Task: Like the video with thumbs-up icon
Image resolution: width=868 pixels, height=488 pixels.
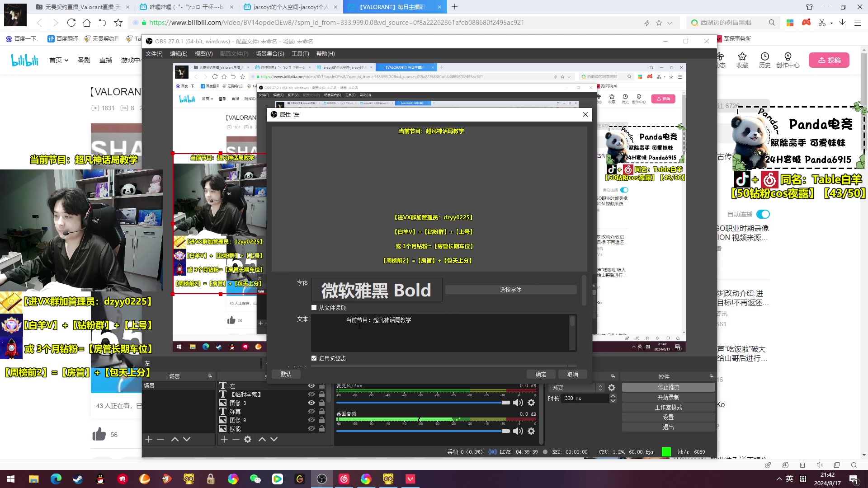Action: pos(99,434)
